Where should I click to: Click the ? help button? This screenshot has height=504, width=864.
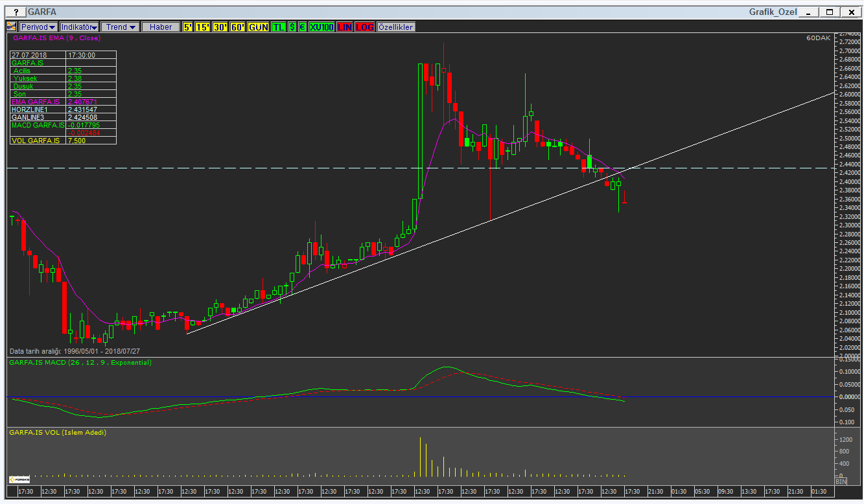click(x=16, y=12)
